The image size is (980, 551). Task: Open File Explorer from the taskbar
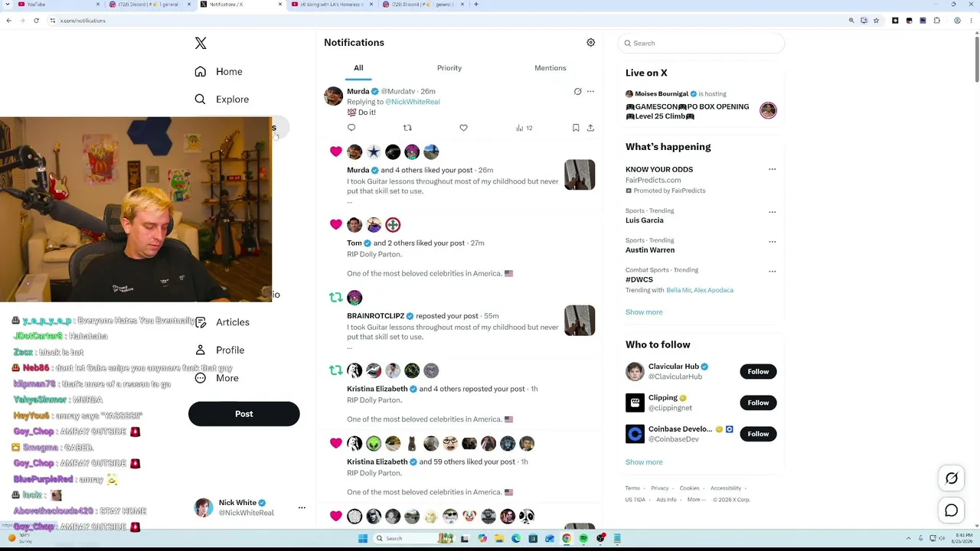click(x=499, y=539)
